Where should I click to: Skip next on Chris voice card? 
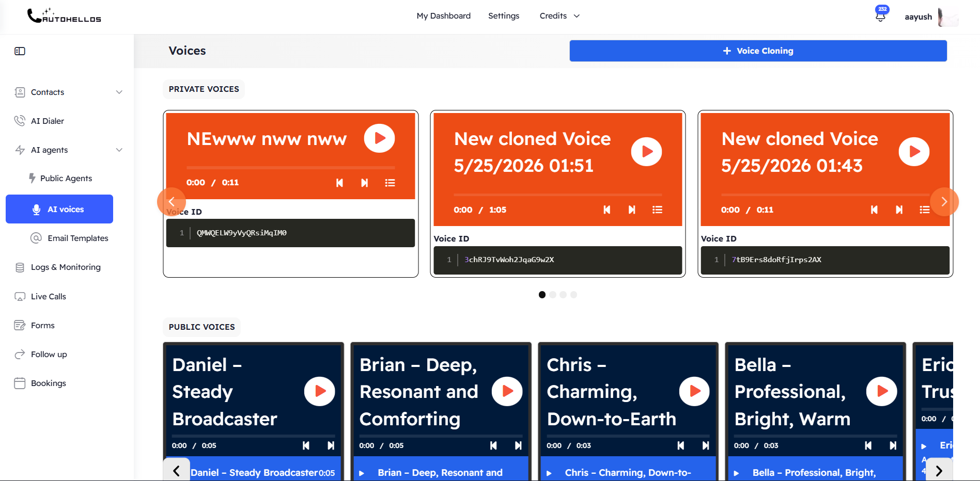(x=706, y=445)
